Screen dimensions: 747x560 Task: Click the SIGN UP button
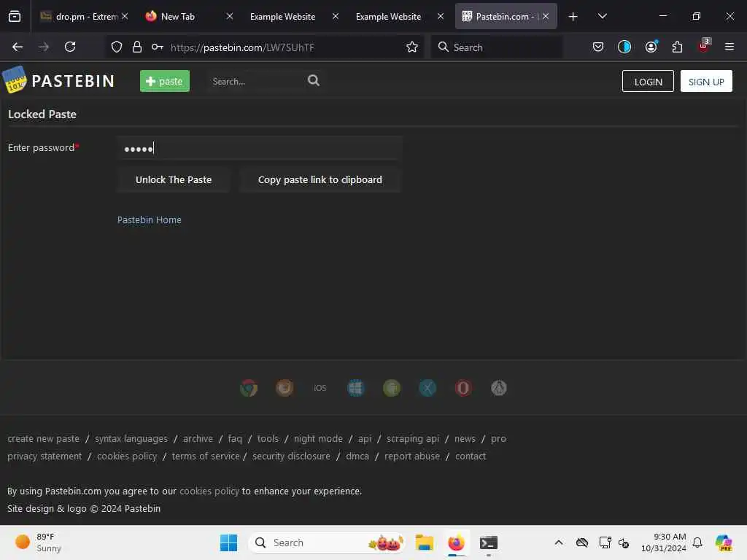tap(706, 82)
